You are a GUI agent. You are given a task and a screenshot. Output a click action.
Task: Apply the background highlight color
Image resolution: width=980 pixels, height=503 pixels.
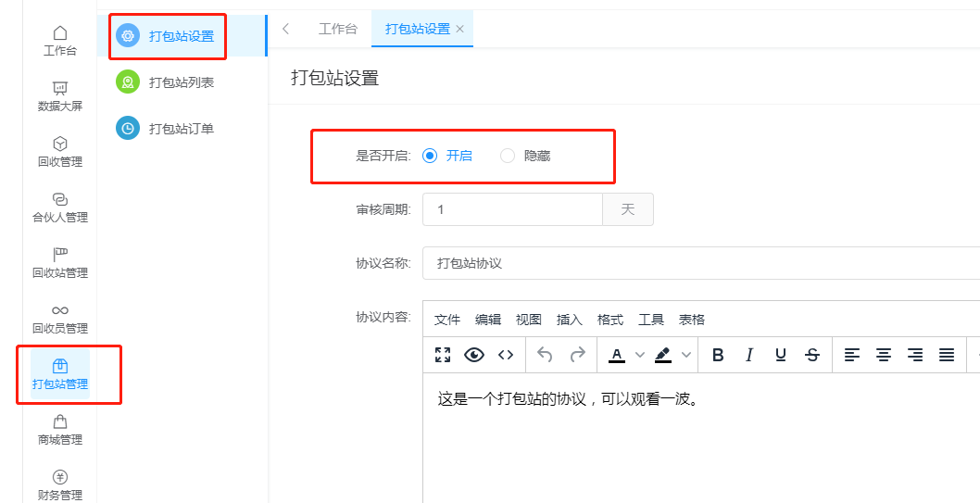(663, 355)
